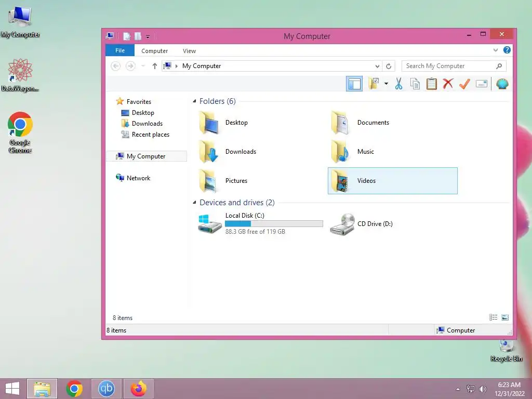Switch to large icons view button
Image resolution: width=532 pixels, height=399 pixels.
click(x=505, y=317)
